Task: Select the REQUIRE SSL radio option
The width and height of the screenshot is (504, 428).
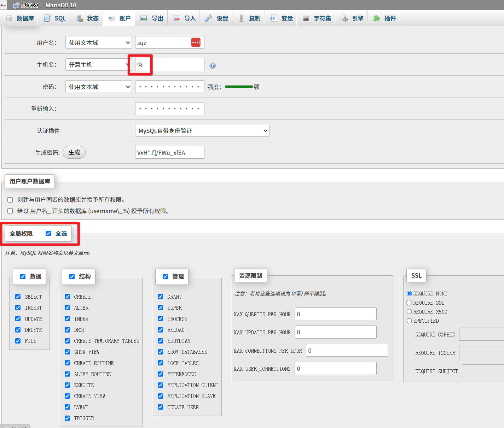Action: coord(409,303)
